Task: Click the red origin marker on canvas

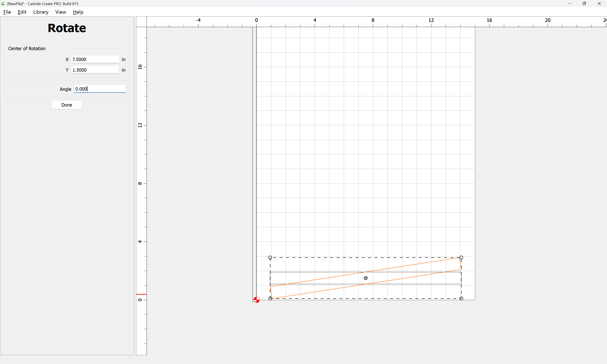Action: coord(256,300)
